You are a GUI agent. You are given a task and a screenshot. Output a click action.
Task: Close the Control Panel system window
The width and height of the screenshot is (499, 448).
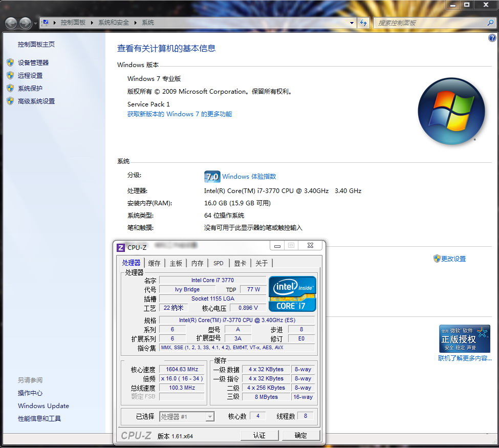coord(486,5)
